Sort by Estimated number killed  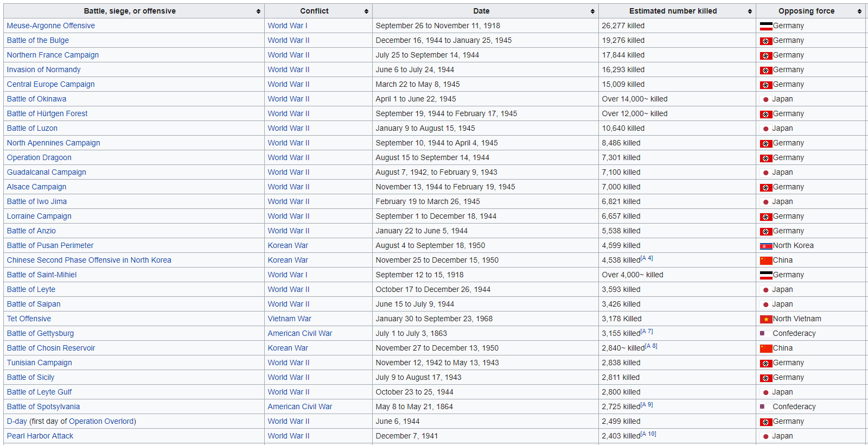750,11
